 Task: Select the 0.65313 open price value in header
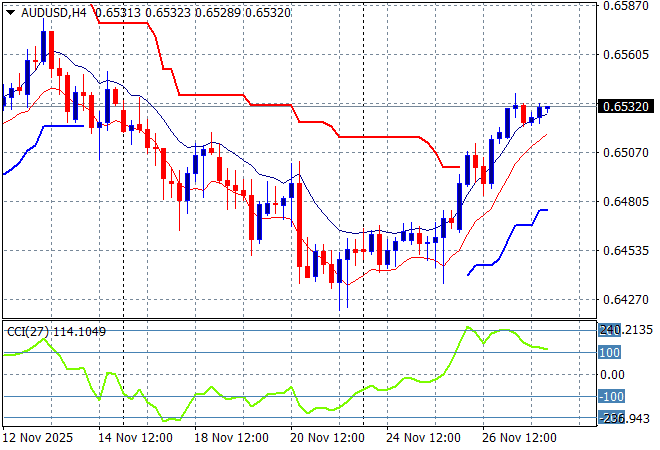coord(118,13)
